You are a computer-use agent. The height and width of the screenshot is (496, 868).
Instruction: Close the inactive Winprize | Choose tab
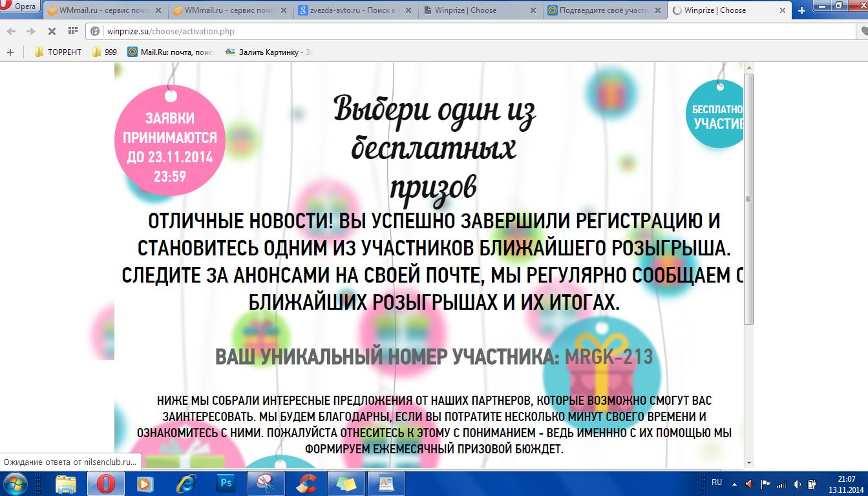click(533, 10)
